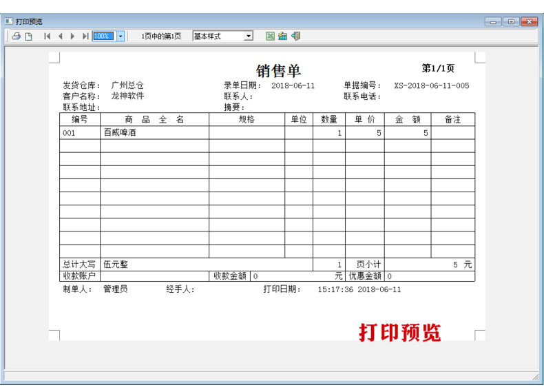Go to the previous page
The height and width of the screenshot is (392, 544).
coord(61,36)
